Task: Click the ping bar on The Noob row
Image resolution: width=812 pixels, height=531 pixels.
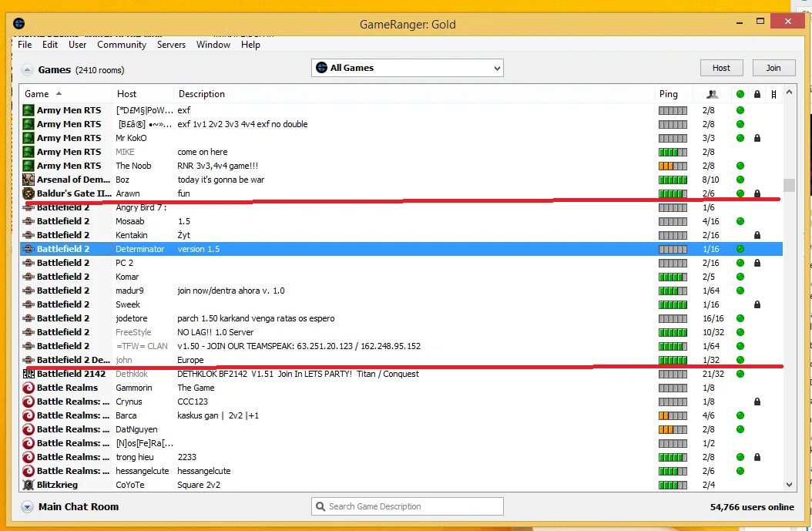Action: pos(673,166)
